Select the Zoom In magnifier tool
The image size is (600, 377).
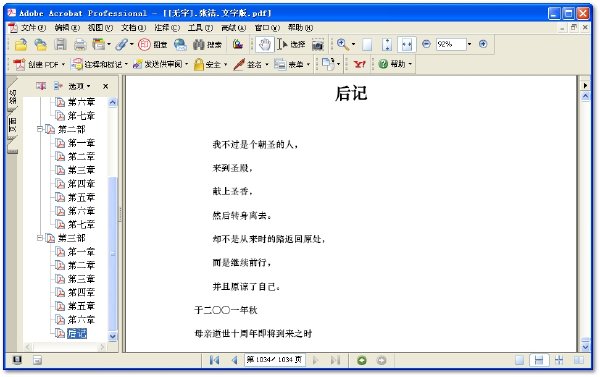pos(342,44)
